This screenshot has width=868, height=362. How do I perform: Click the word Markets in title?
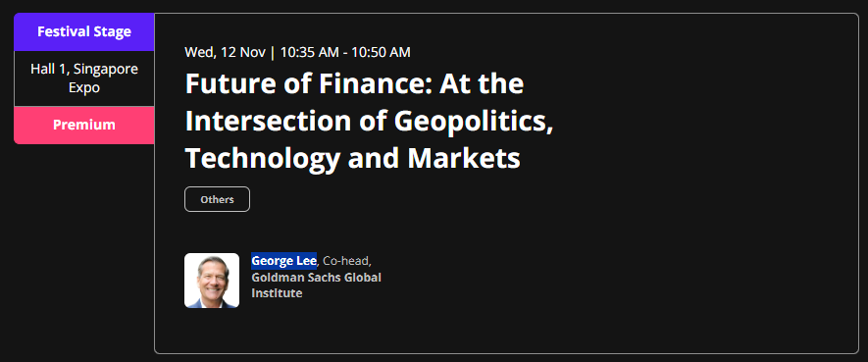click(464, 158)
